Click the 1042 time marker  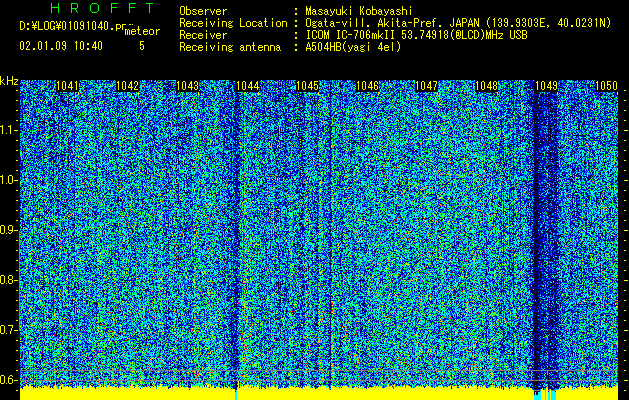point(127,86)
